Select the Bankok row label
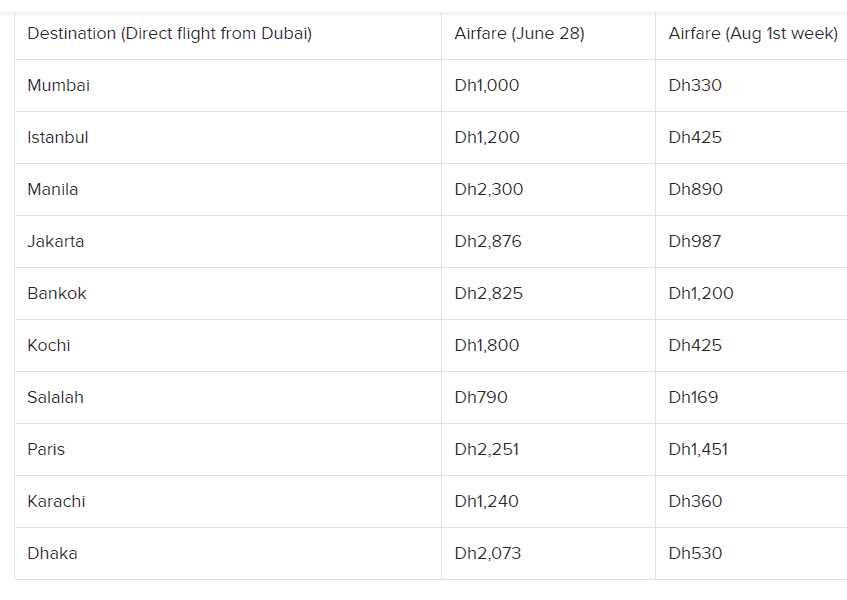Screen dimensions: 847x600 pos(57,293)
